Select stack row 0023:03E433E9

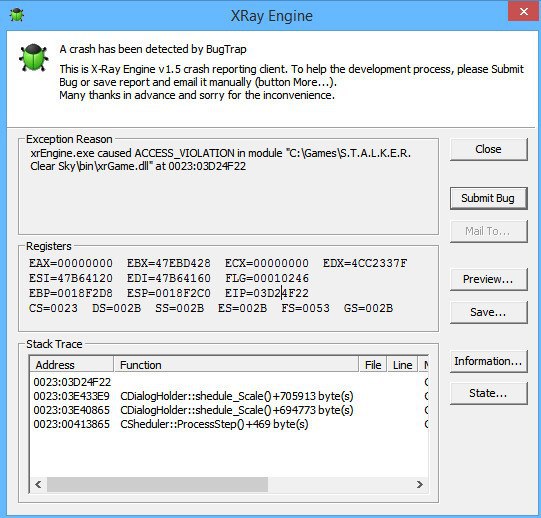point(229,396)
